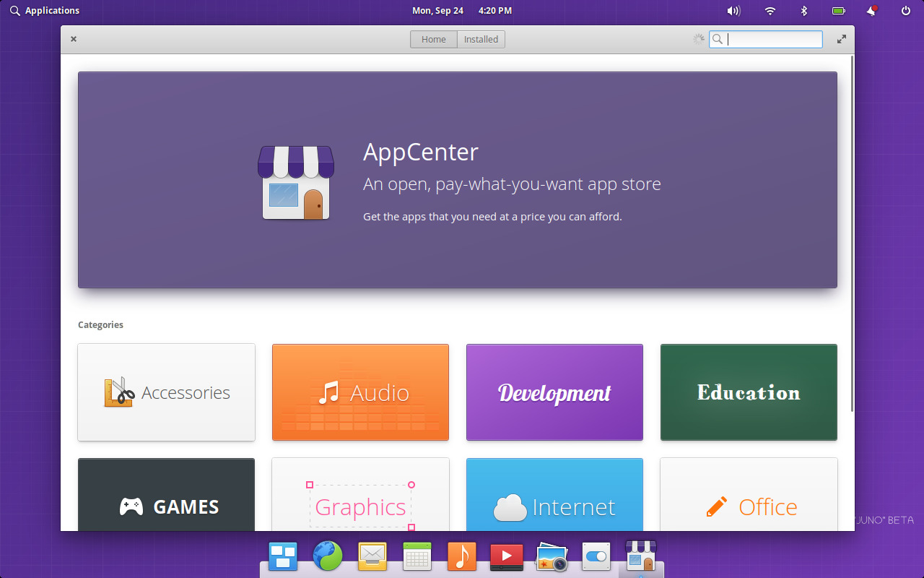Viewport: 924px width, 578px height.
Task: Open the Applications menu
Action: [x=45, y=11]
